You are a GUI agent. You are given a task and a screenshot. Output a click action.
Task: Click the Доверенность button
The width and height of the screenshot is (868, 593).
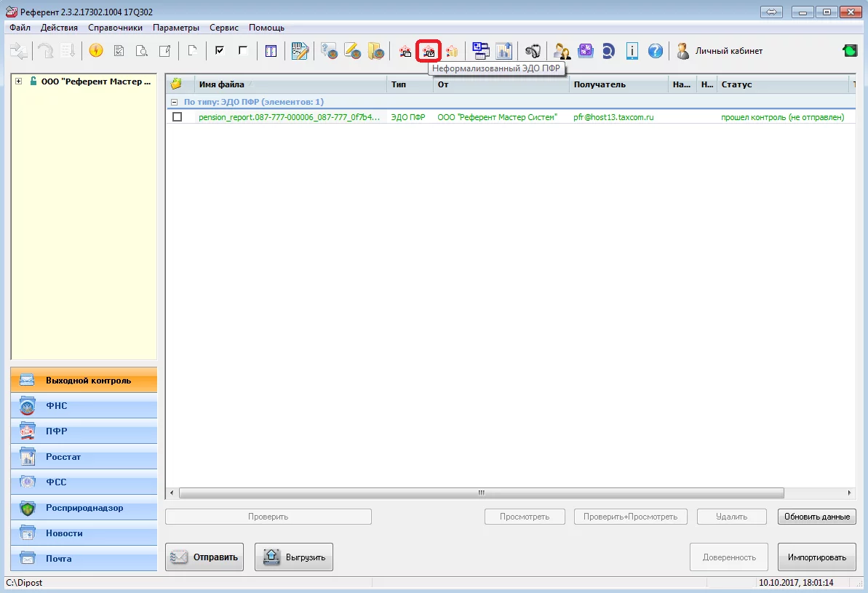click(729, 557)
